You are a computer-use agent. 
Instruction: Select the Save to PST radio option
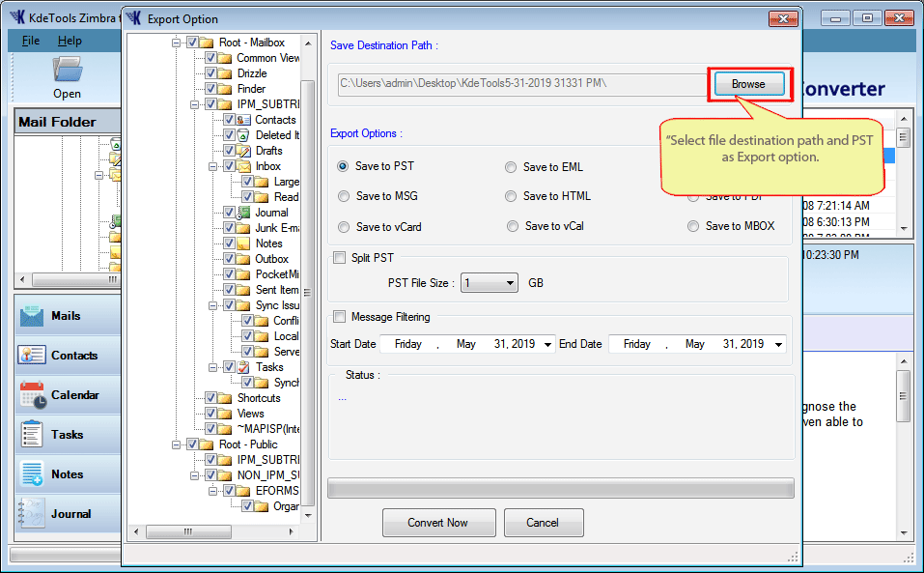point(343,166)
